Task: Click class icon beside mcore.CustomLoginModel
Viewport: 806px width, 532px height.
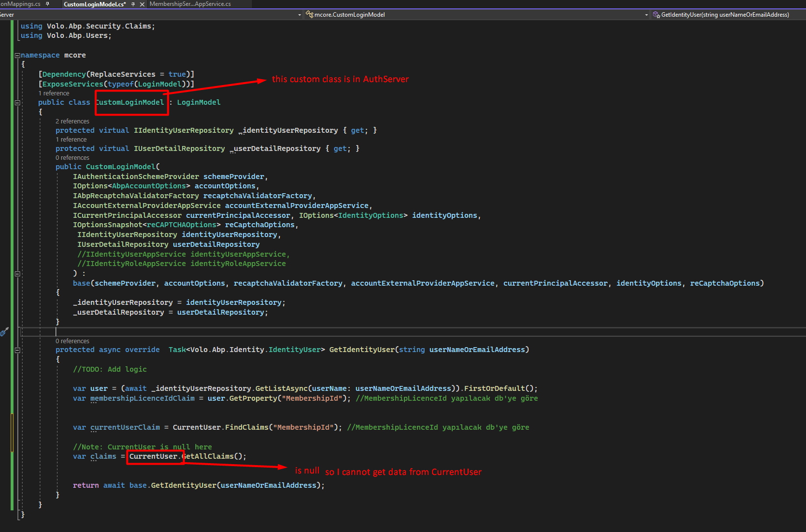Action: tap(310, 15)
